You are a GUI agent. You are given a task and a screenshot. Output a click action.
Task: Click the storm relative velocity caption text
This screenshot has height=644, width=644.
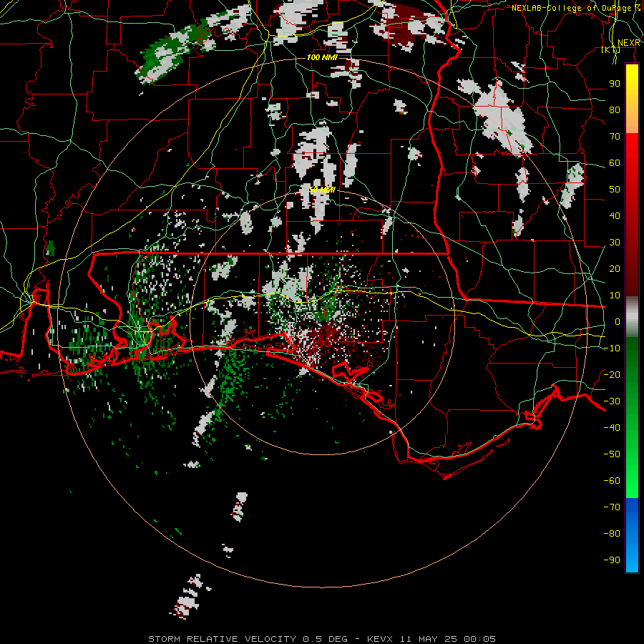pos(321,639)
